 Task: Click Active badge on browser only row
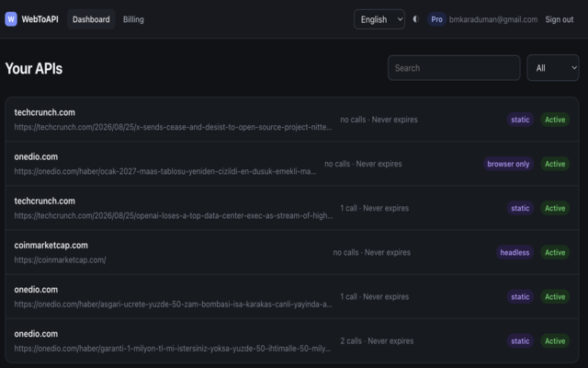click(x=555, y=164)
